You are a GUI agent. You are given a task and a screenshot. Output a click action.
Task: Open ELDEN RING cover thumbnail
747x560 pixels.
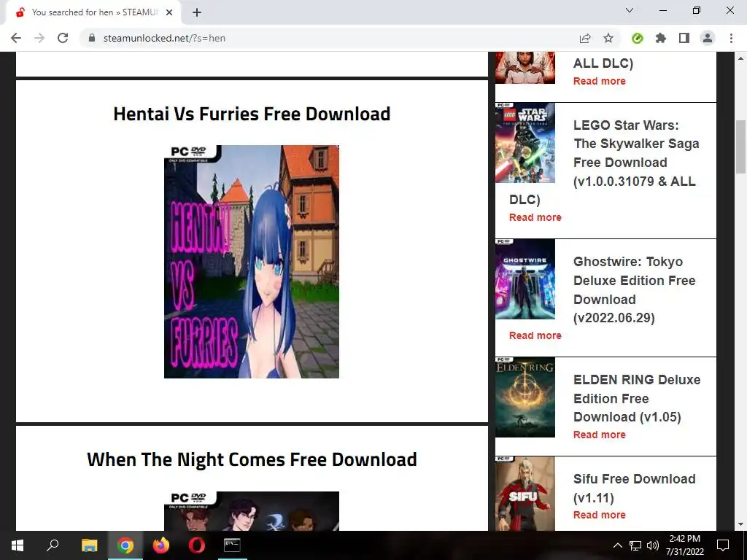525,397
